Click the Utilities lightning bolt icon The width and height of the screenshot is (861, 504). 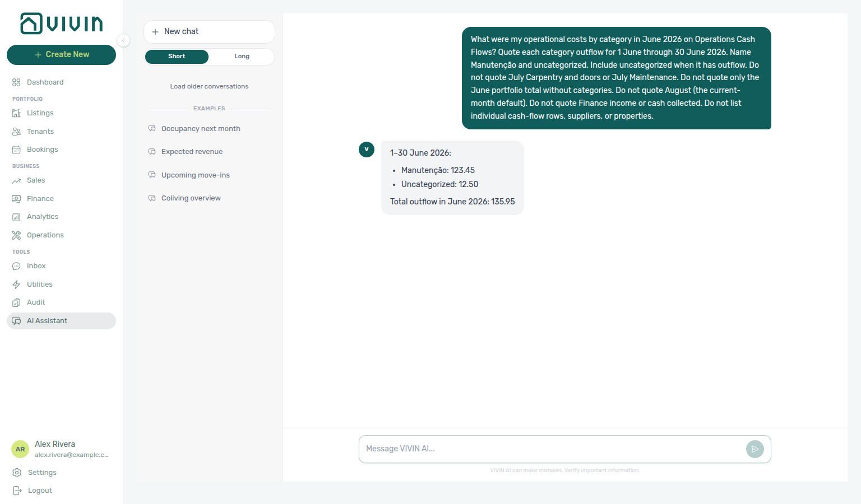tap(16, 284)
